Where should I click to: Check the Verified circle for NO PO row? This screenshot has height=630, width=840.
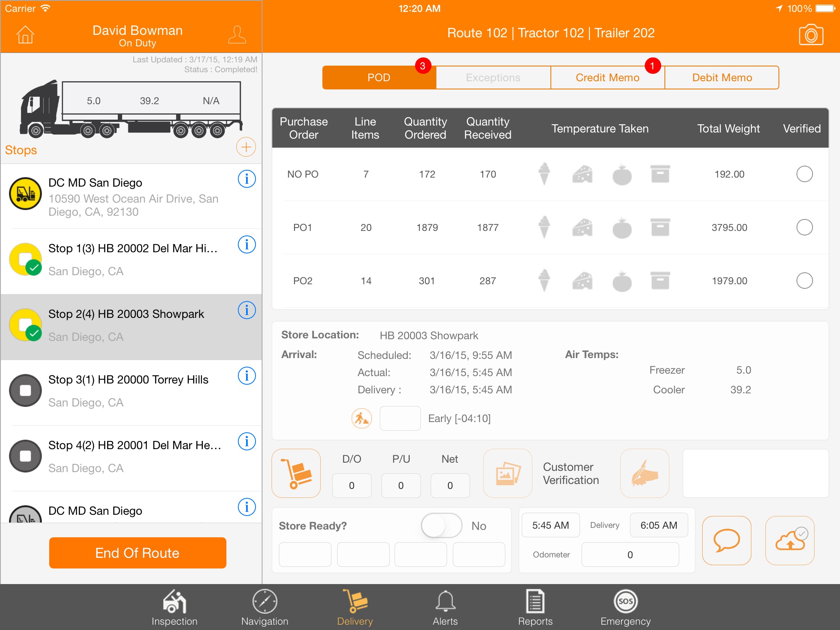[x=803, y=174]
